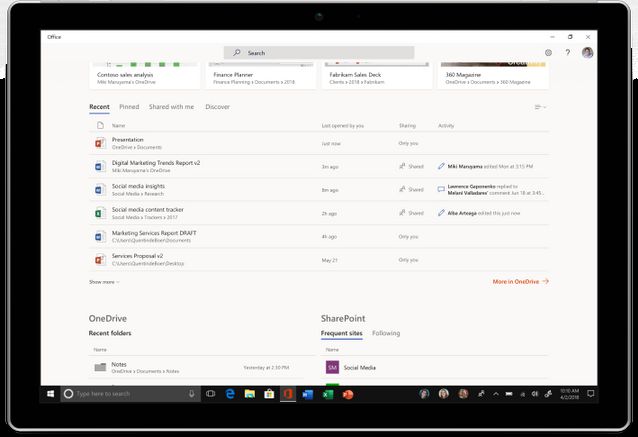Image resolution: width=638 pixels, height=437 pixels.
Task: Open Excel from the taskbar
Action: 328,394
